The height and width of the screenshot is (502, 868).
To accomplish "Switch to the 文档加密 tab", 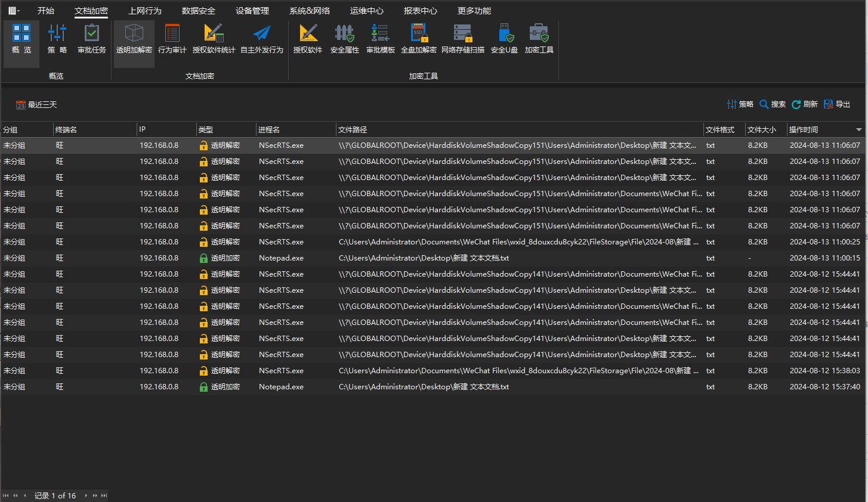I will click(91, 11).
